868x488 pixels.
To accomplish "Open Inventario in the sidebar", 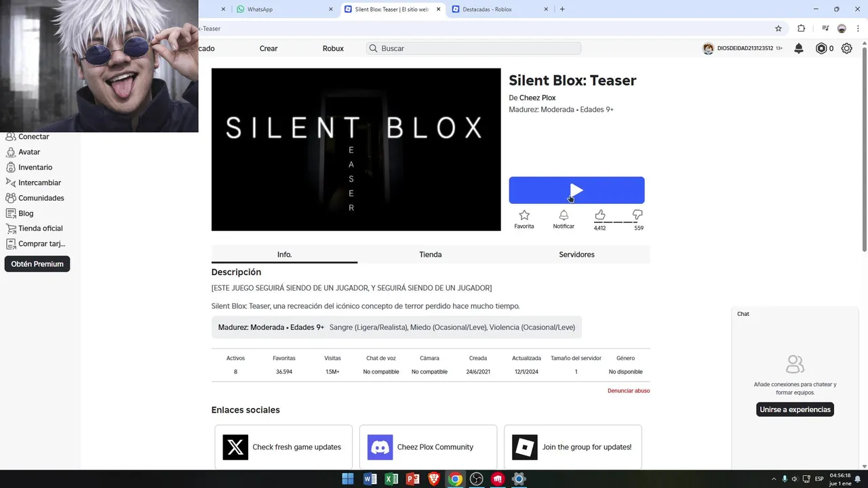I will [35, 167].
